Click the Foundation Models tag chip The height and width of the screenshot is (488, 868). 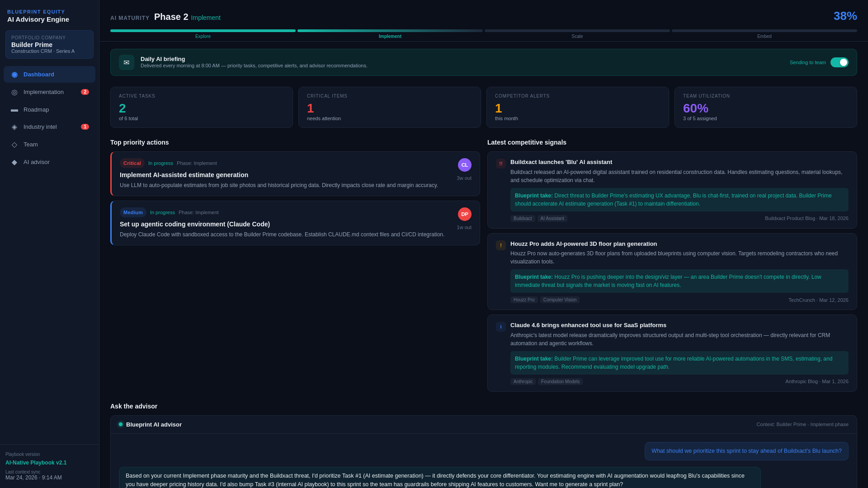[x=560, y=382]
